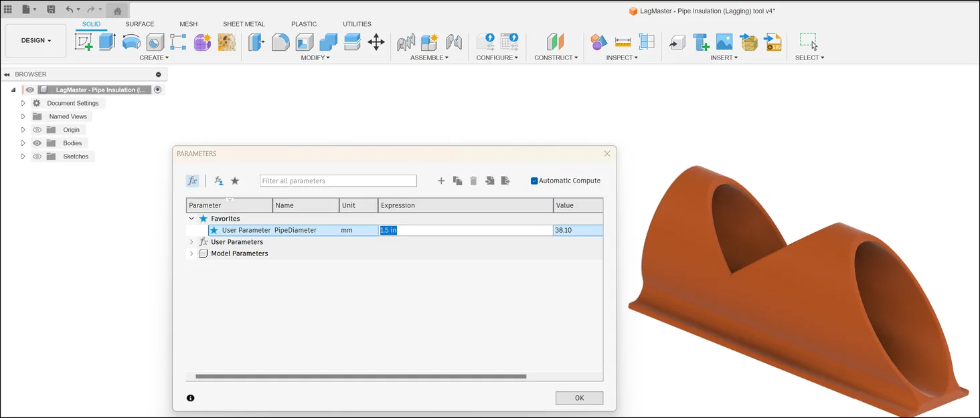Click the PipeDiameter expression field

tap(466, 230)
